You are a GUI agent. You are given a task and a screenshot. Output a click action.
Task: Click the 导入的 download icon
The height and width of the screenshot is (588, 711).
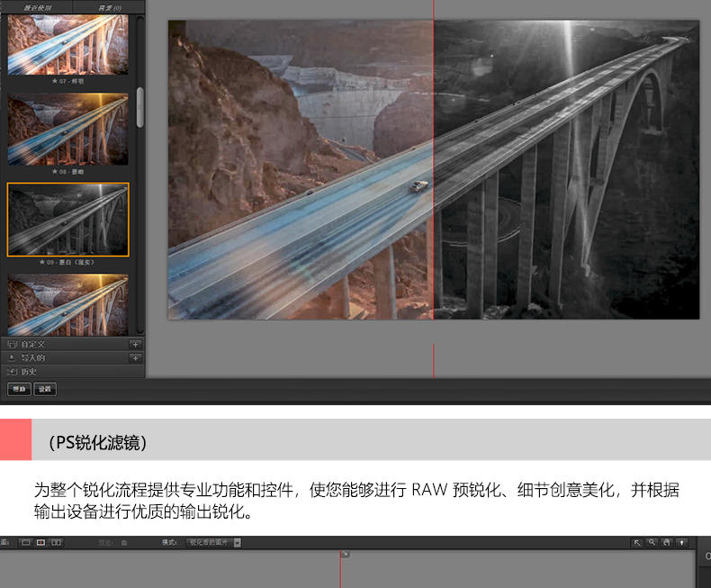click(x=13, y=358)
